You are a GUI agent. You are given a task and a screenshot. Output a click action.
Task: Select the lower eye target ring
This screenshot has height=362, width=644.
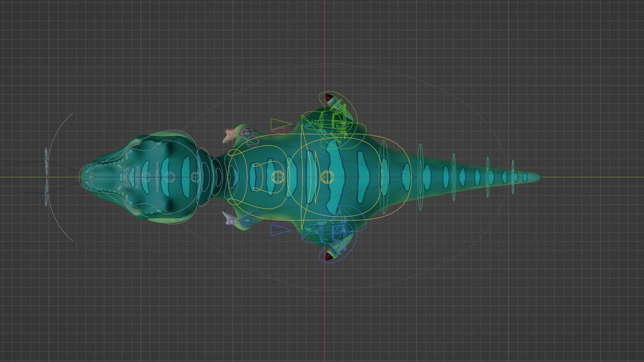(x=47, y=192)
